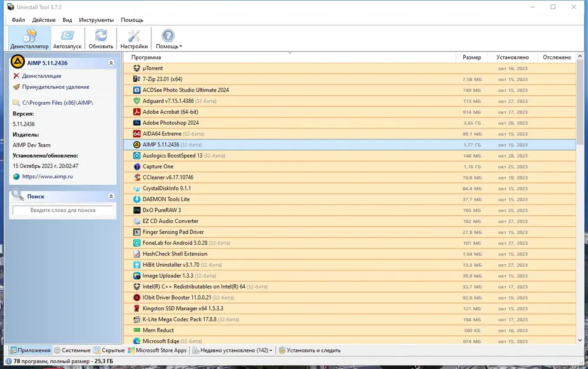Select the Auslogics BoostSpeed 13 icon
This screenshot has width=588, height=369.
point(137,155)
